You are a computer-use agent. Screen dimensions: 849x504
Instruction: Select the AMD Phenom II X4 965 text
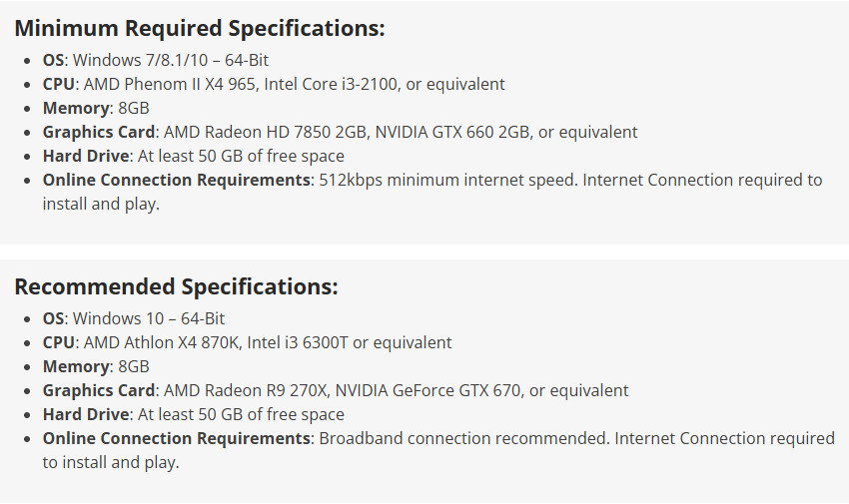click(172, 84)
